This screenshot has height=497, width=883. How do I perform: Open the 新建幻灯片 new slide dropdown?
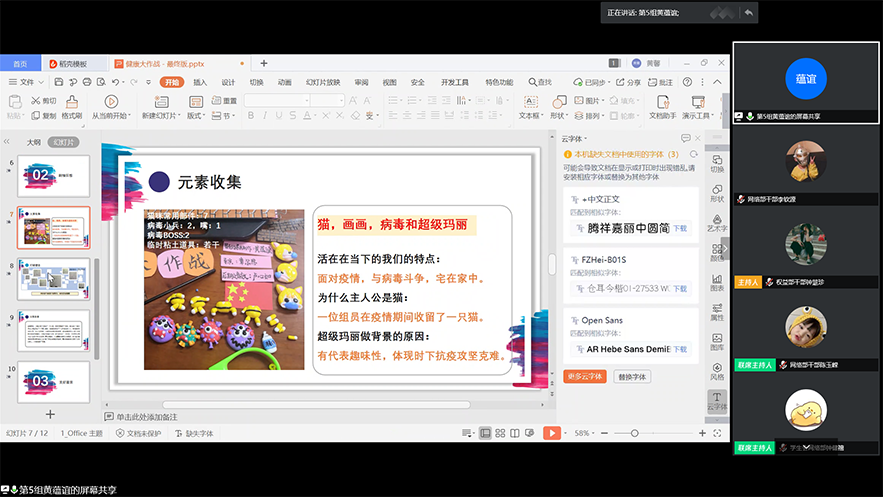[162, 116]
